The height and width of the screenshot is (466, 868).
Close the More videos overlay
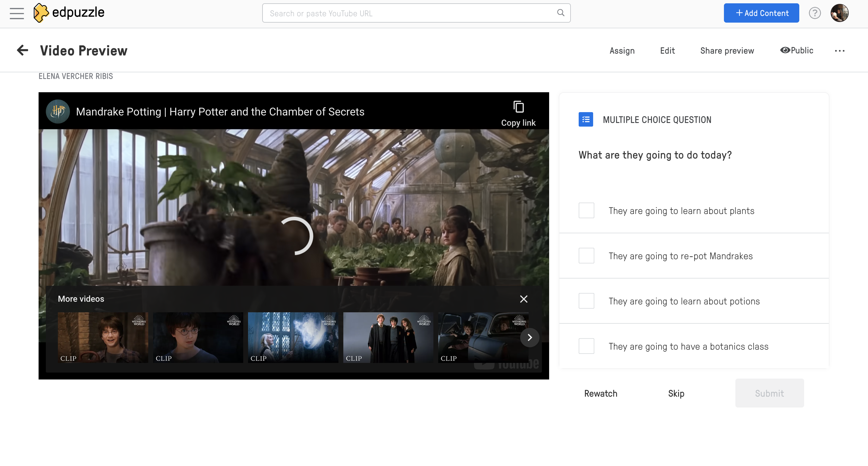pyautogui.click(x=523, y=299)
